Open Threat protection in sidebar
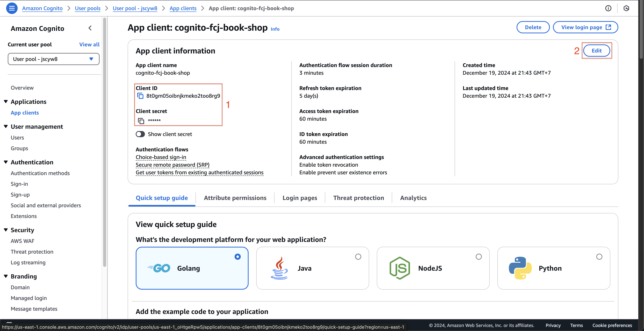 (32, 252)
